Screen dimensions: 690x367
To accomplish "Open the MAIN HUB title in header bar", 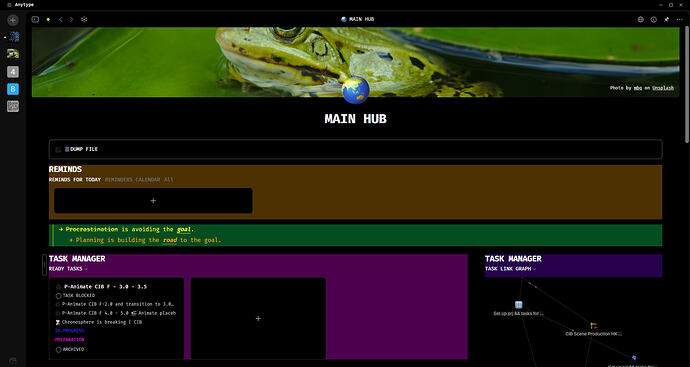I will pyautogui.click(x=361, y=19).
